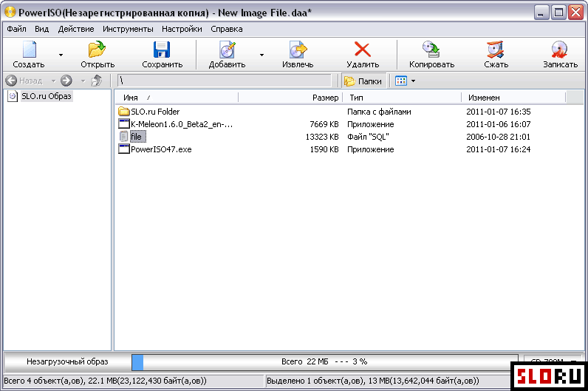The width and height of the screenshot is (588, 391).
Task: Click the SLO.ru Образ disc icon
Action: click(x=13, y=96)
